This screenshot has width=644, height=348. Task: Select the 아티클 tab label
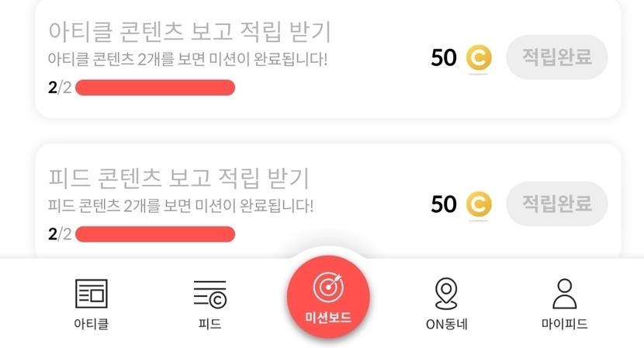pyautogui.click(x=91, y=324)
